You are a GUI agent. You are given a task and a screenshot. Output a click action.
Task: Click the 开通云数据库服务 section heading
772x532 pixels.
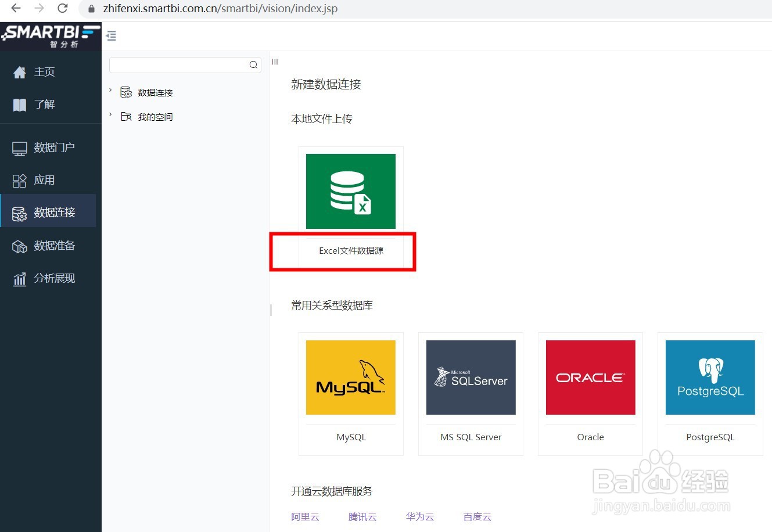(x=332, y=491)
